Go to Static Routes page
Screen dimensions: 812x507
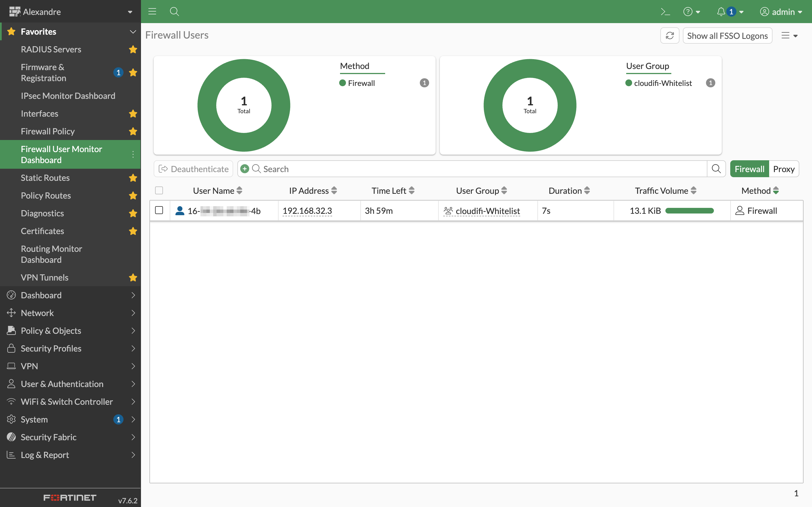45,178
